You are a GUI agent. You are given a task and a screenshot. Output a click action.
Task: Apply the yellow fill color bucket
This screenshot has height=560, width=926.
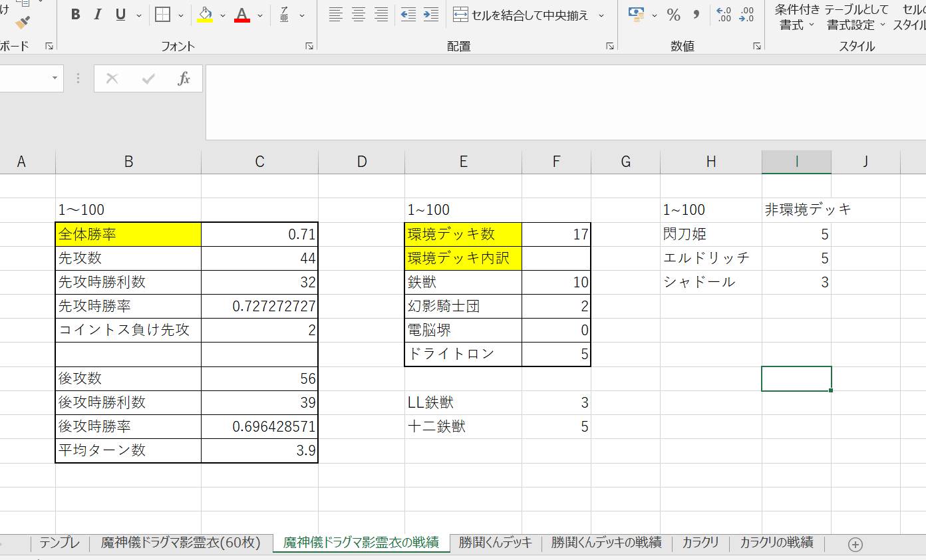(205, 15)
